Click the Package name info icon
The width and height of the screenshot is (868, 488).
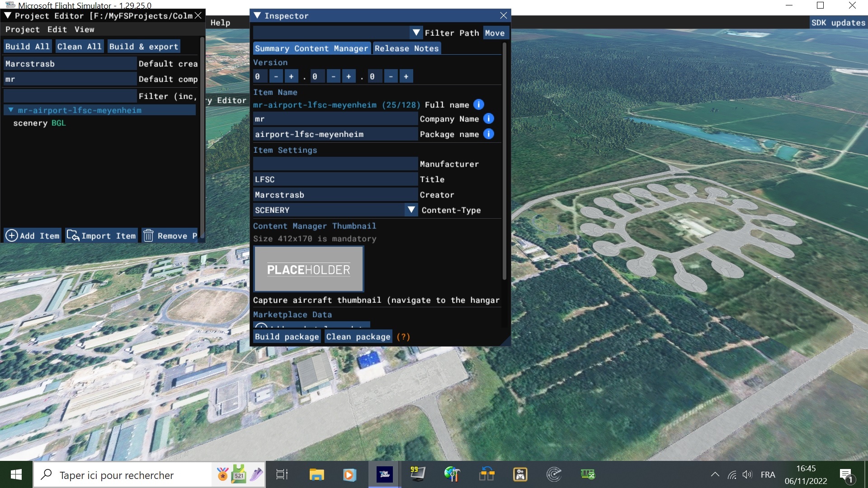tap(489, 134)
